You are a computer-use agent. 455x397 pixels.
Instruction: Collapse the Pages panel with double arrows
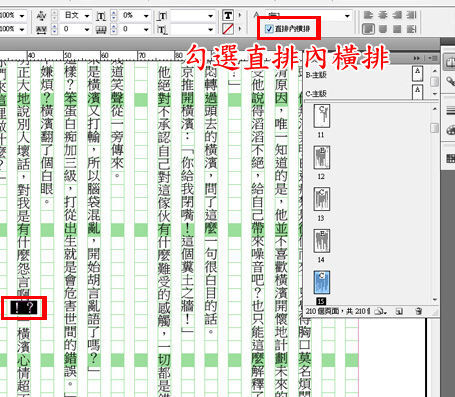pos(417,58)
